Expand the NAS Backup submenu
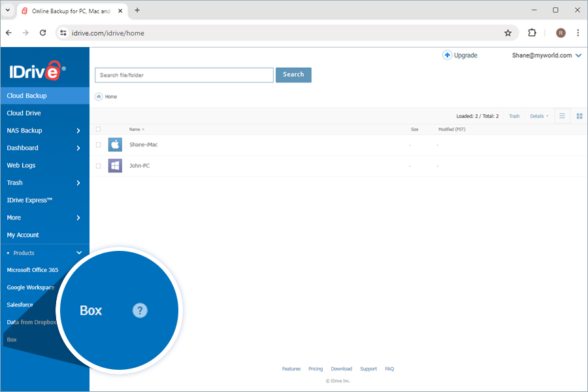 click(78, 131)
